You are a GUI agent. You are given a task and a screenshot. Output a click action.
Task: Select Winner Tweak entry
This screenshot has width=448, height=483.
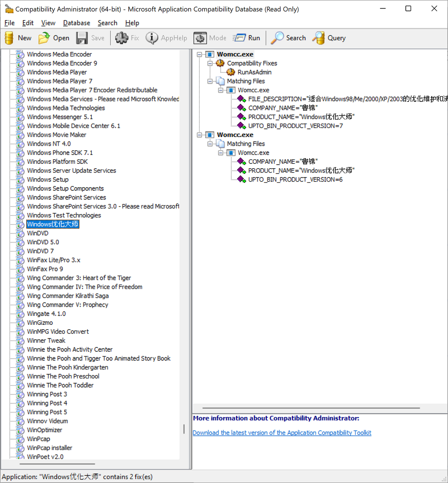click(x=46, y=341)
